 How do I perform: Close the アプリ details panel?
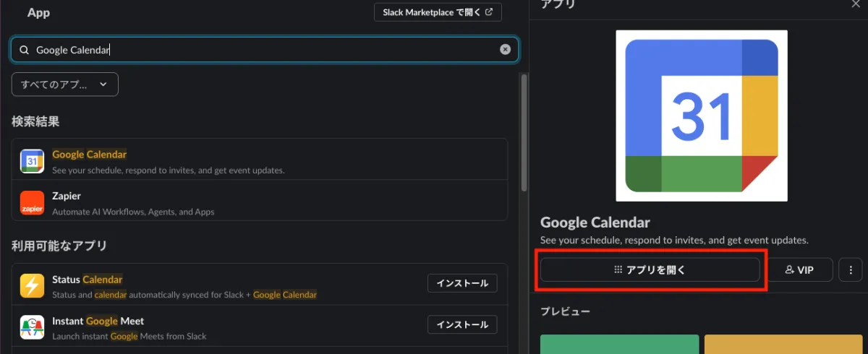click(x=856, y=4)
